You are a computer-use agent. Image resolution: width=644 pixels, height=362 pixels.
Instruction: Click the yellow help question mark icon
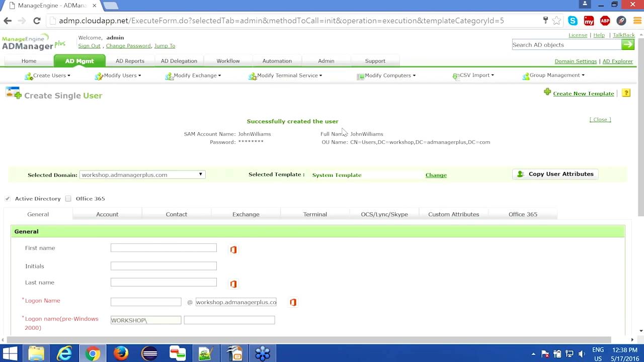coord(626,93)
